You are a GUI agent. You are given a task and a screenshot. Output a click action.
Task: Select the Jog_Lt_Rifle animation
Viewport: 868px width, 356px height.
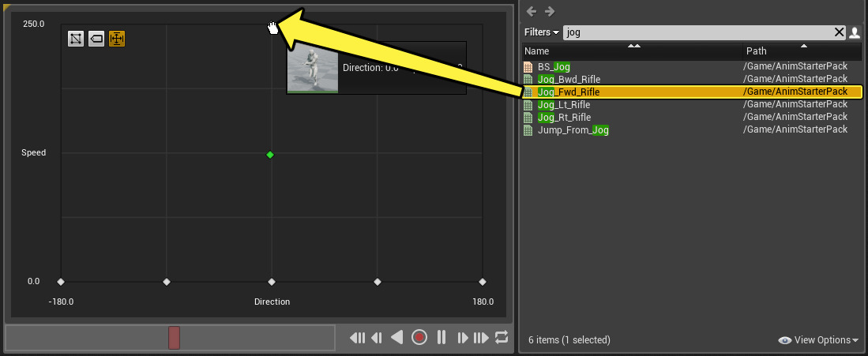tap(564, 105)
